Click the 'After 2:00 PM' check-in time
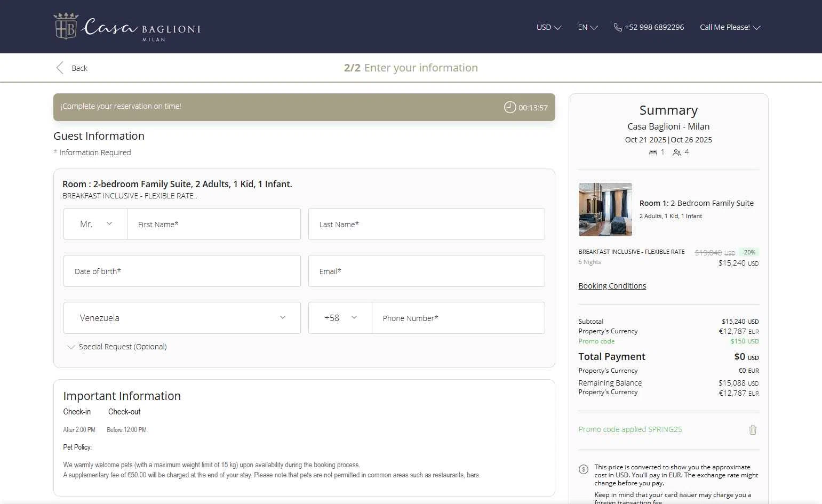The width and height of the screenshot is (822, 504). (x=79, y=430)
